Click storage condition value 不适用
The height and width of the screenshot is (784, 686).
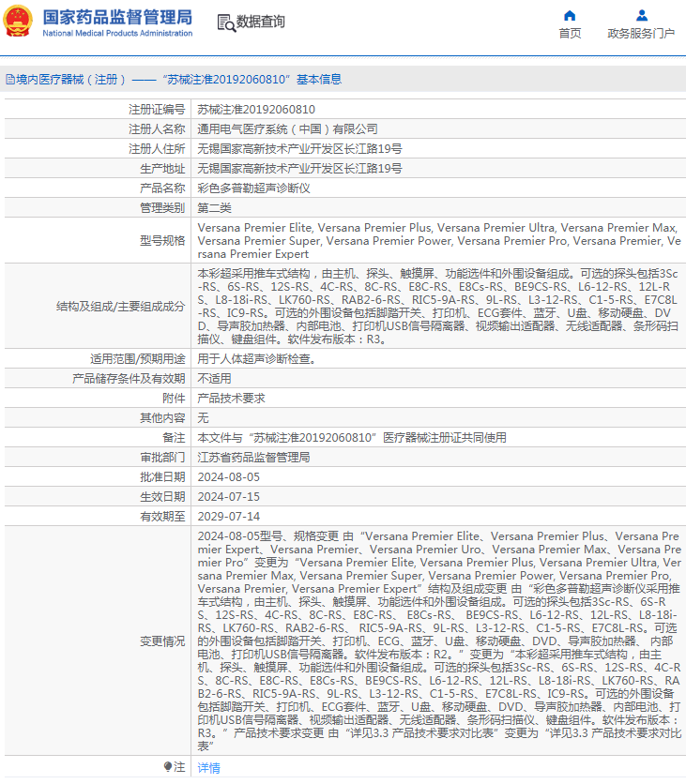point(214,379)
